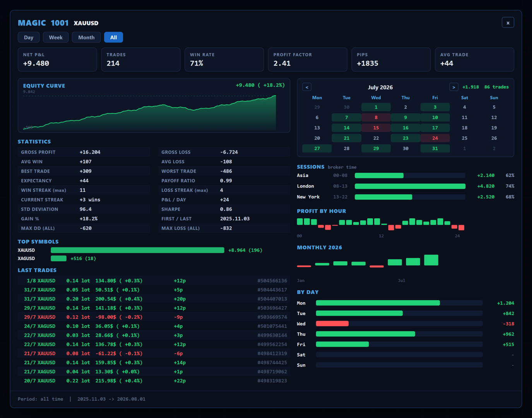Viewport: 532px width, 418px height.
Task: Switch to the Week period tab
Action: click(56, 38)
